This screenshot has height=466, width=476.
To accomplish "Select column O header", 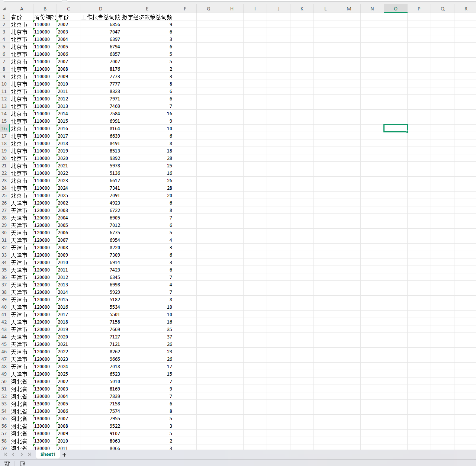I will click(396, 9).
